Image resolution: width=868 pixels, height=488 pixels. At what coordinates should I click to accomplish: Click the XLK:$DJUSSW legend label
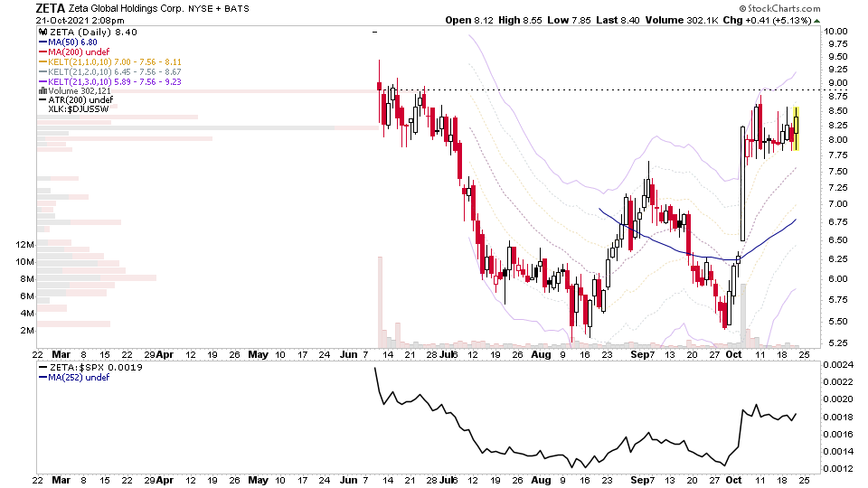[x=78, y=109]
